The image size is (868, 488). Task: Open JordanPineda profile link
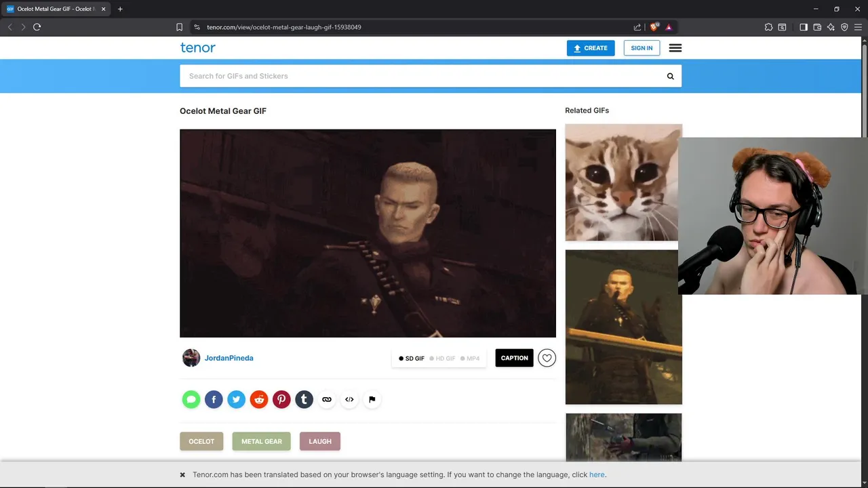[x=229, y=358]
